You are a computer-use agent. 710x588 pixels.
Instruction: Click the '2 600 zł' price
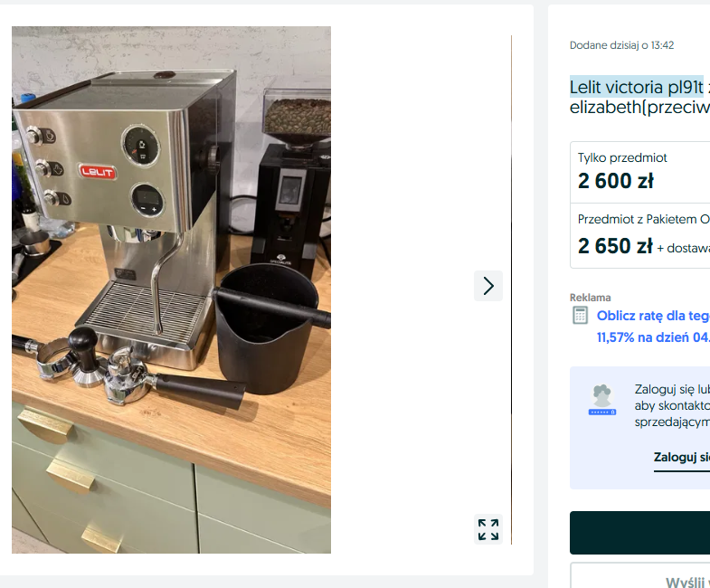pyautogui.click(x=616, y=181)
